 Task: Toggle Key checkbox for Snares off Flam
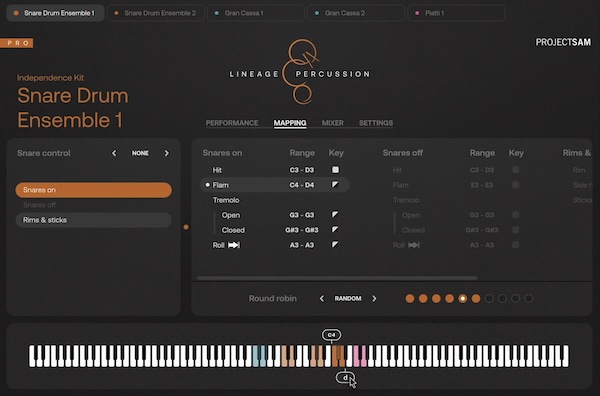coord(515,185)
